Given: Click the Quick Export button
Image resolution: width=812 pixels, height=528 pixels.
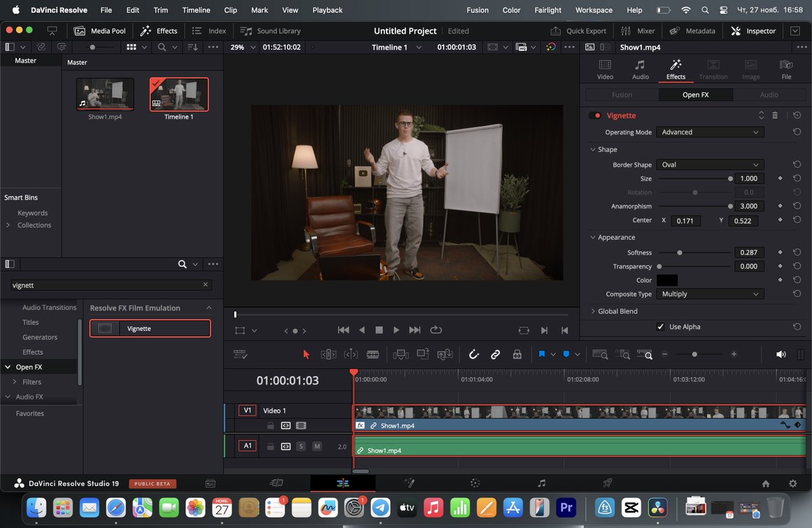Looking at the screenshot, I should [x=578, y=30].
